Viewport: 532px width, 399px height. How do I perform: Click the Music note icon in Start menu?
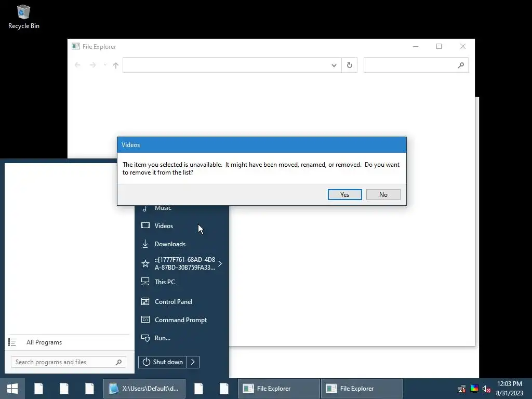145,208
